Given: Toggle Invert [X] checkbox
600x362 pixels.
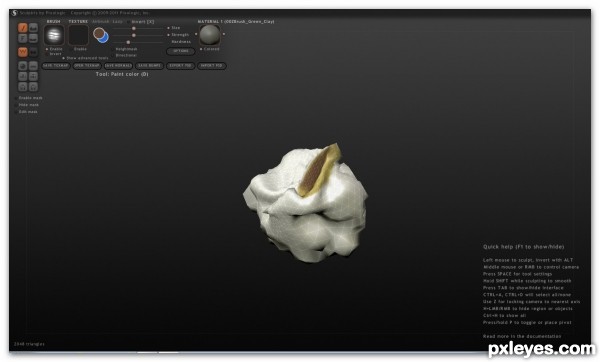Looking at the screenshot, I should pos(141,22).
